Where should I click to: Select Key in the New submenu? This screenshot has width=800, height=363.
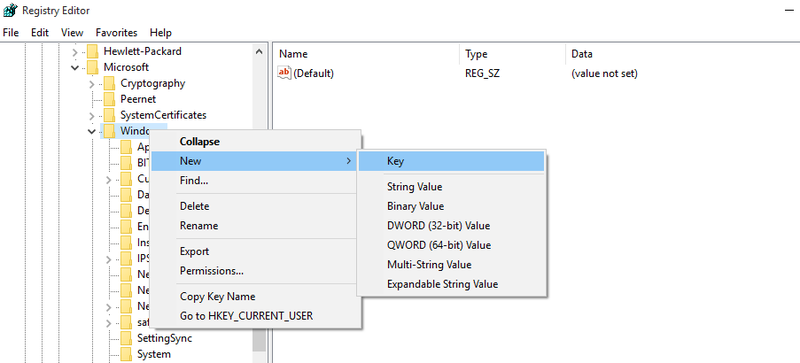coord(452,161)
